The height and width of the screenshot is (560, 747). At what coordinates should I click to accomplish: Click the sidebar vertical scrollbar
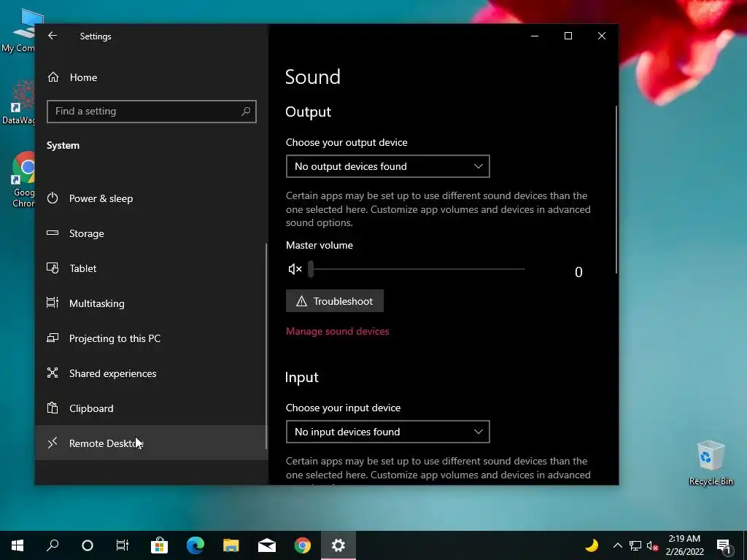tap(266, 346)
